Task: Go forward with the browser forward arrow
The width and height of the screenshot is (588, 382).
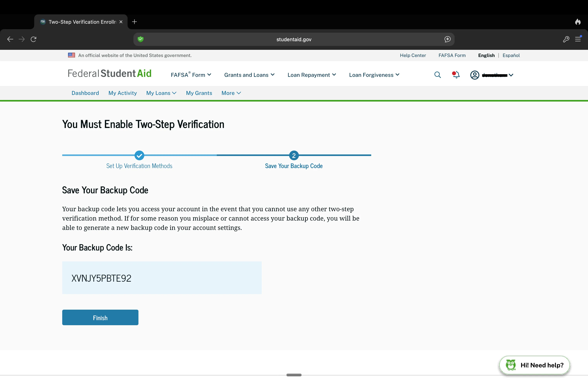Action: pos(22,39)
